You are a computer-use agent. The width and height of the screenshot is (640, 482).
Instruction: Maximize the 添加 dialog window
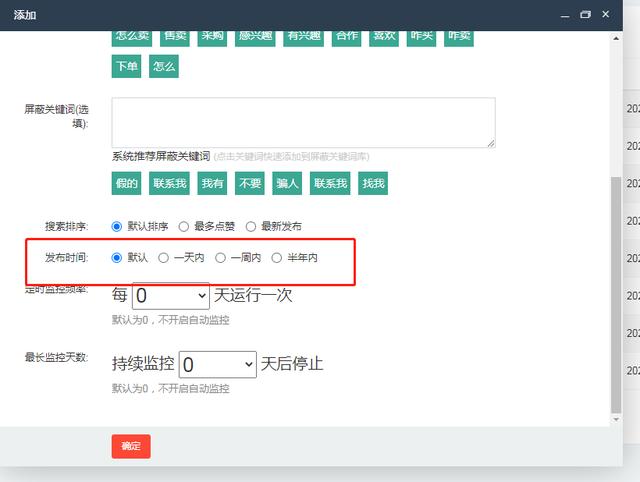pyautogui.click(x=585, y=15)
